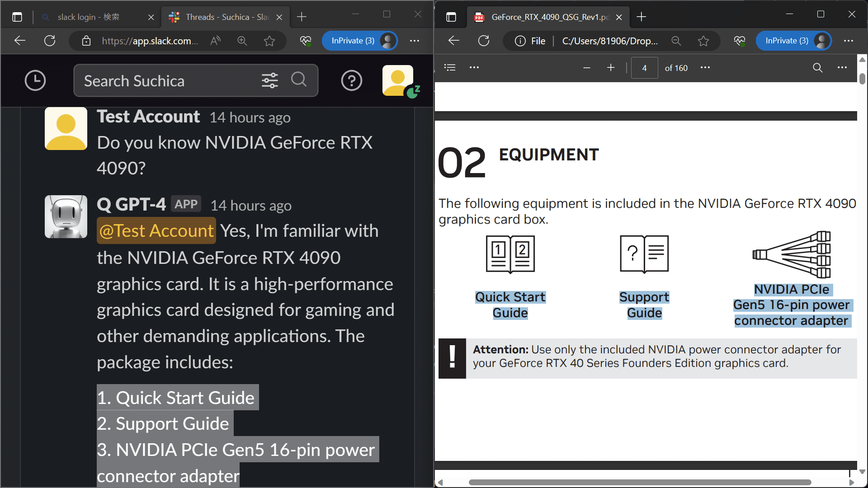Click the PDF more options icon
The width and height of the screenshot is (868, 488).
tap(842, 67)
